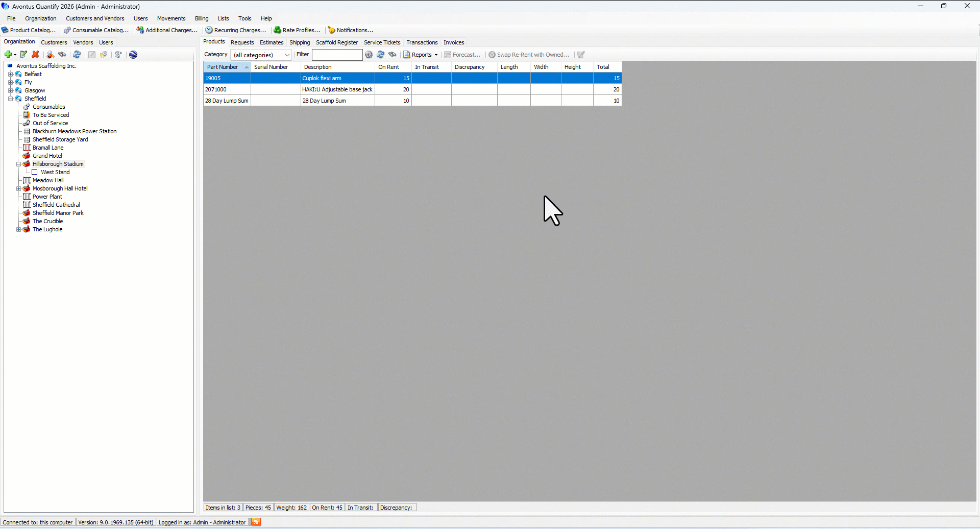This screenshot has width=980, height=529.
Task: Switch to the Requests tab
Action: (242, 42)
